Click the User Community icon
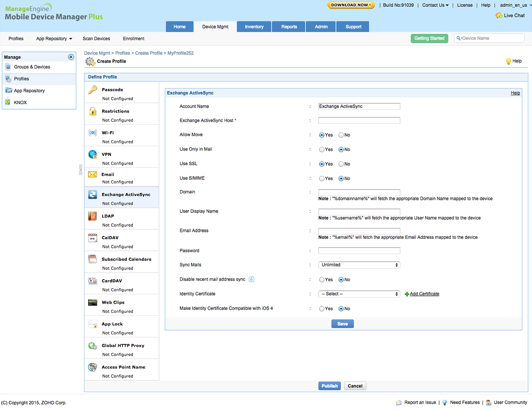Image resolution: width=532 pixels, height=411 pixels. [489, 403]
